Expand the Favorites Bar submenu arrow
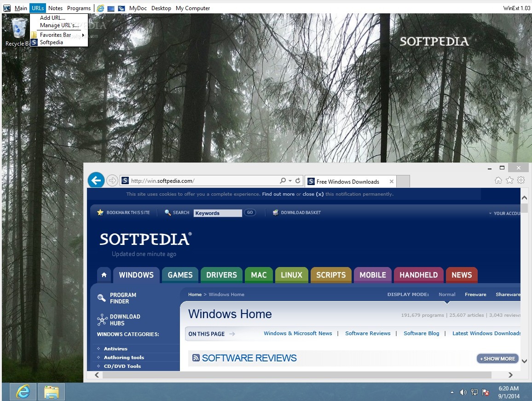 click(x=83, y=35)
